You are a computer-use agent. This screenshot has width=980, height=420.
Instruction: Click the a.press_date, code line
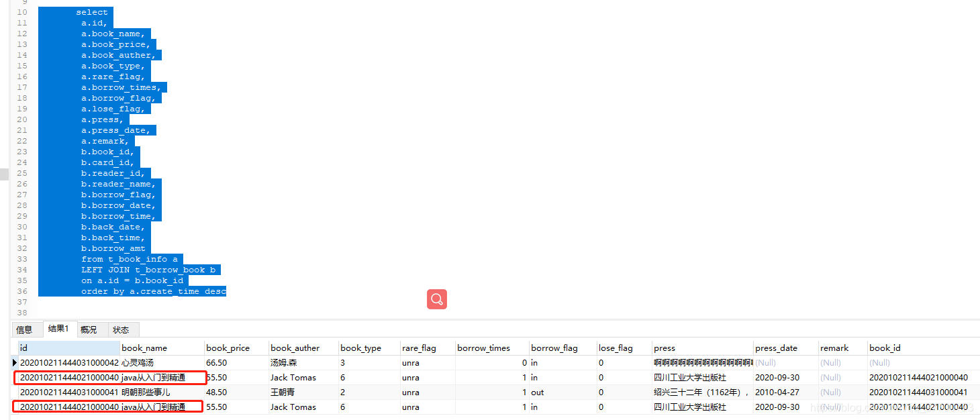116,130
